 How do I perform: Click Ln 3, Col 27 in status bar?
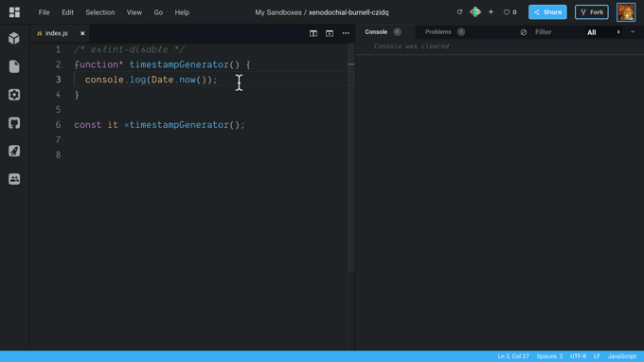coord(513,356)
